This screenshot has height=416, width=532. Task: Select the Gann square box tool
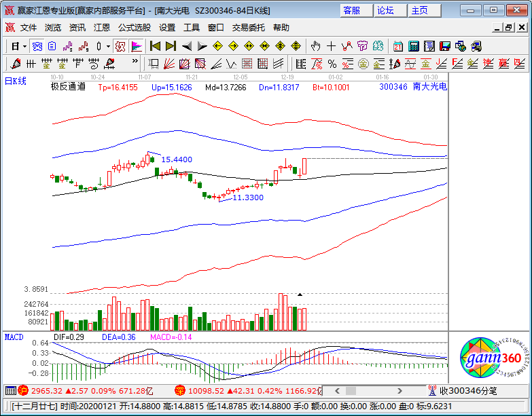[184, 63]
